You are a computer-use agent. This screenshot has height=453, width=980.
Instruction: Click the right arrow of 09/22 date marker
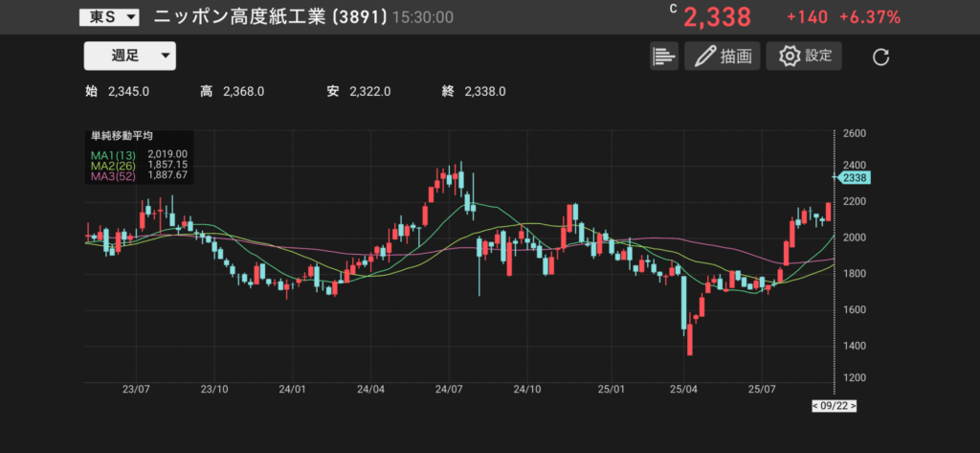coord(853,406)
